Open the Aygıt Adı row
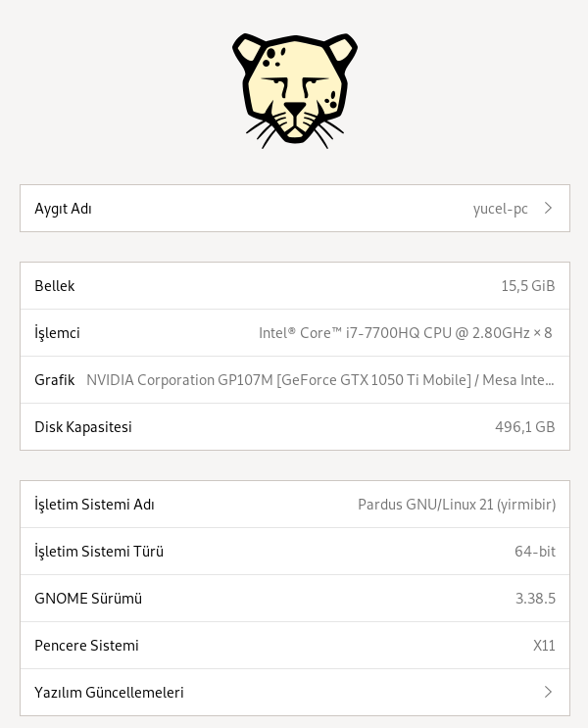Image resolution: width=588 pixels, height=728 pixels. coord(294,209)
